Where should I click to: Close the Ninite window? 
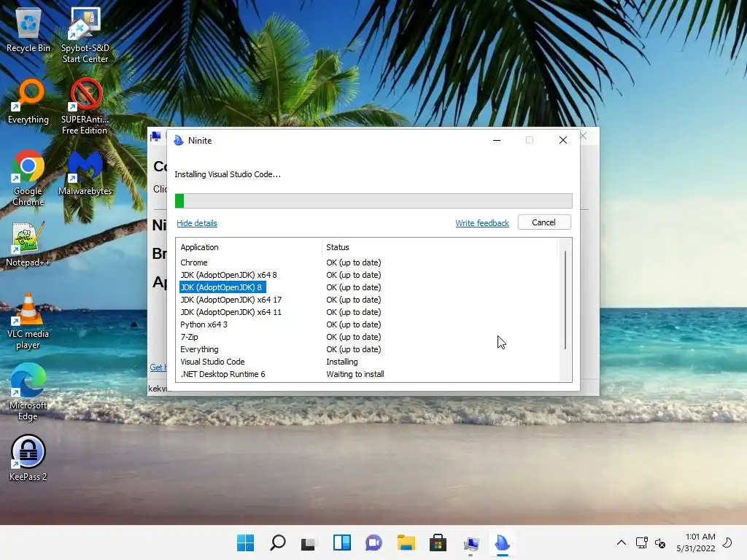pos(563,141)
